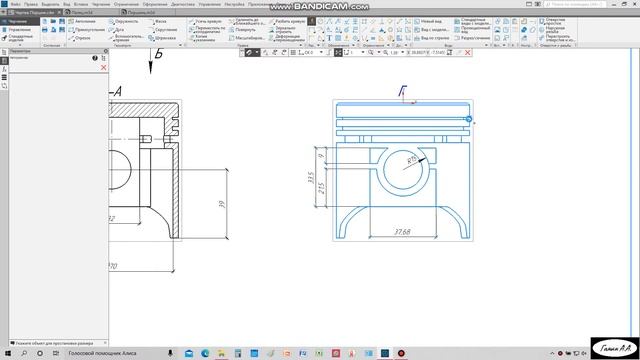This screenshot has width=640, height=360.
Task: Create a Проекционный вид
Action: 472,30
